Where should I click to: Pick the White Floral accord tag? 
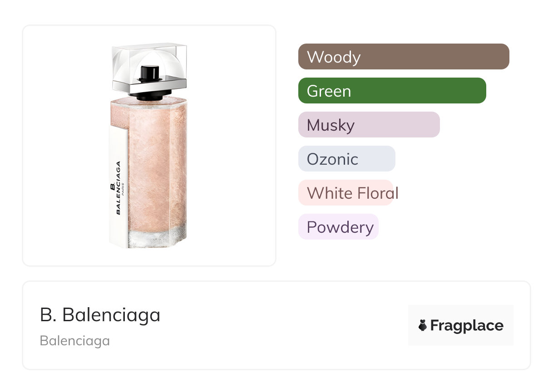pos(346,193)
